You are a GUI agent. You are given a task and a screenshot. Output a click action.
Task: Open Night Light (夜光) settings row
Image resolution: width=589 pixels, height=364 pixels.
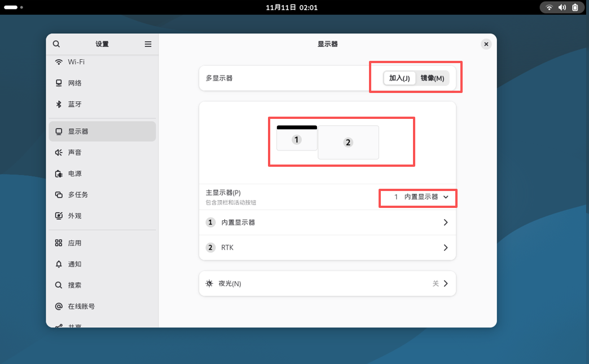tap(327, 283)
